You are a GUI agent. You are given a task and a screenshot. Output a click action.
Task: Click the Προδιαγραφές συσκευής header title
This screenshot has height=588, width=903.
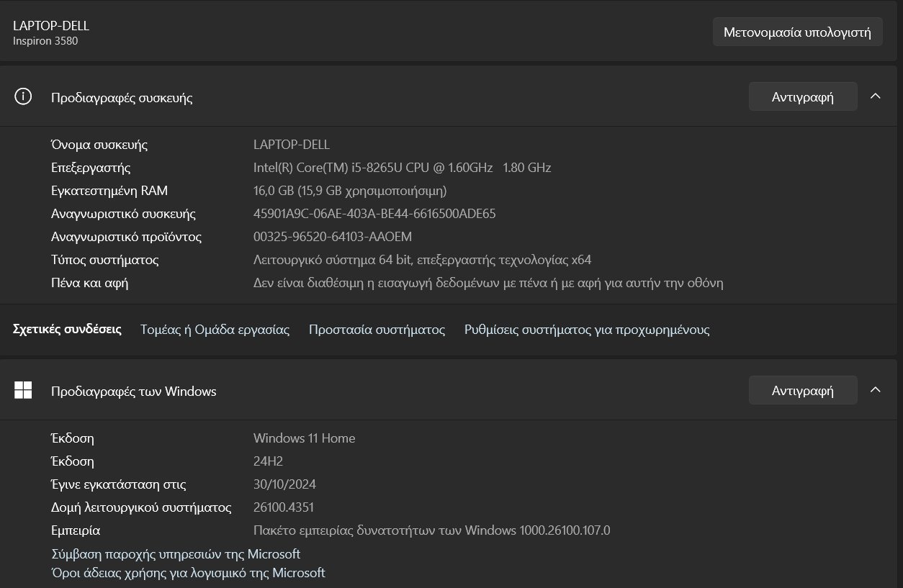click(122, 98)
